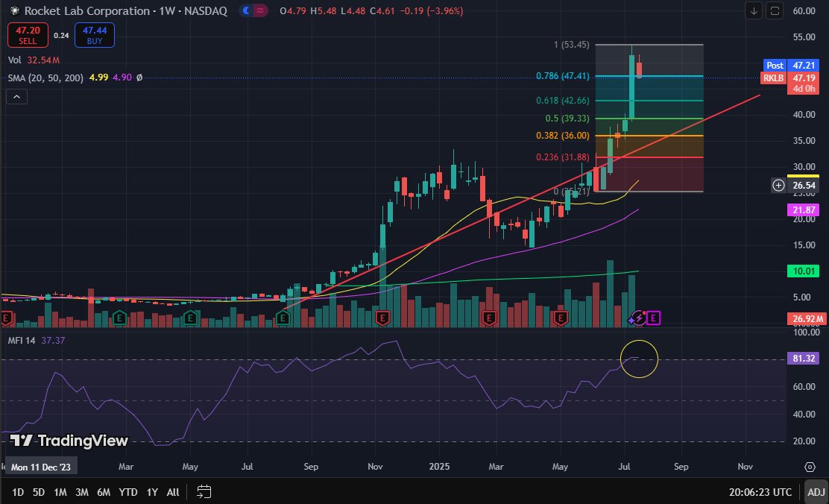Screen dimensions: 829x504
Task: Click the 1 (53.45) Fibonacci level label
Action: click(571, 45)
